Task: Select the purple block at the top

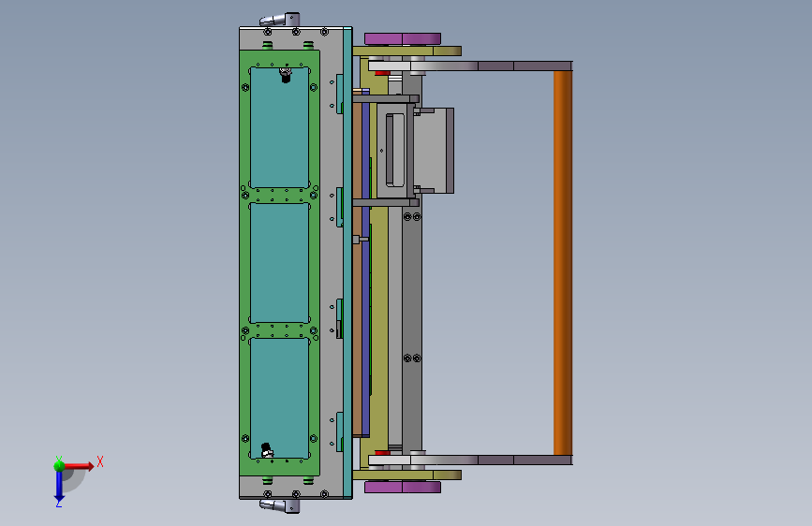Action: click(403, 38)
